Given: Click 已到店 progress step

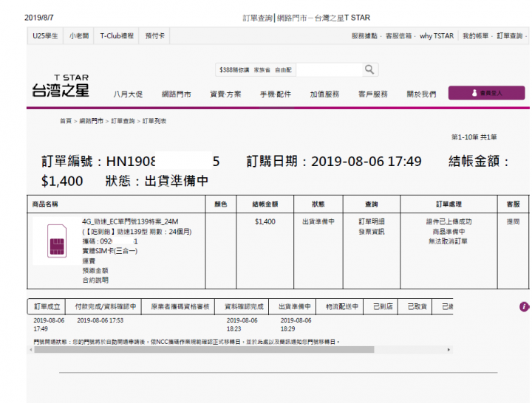Looking at the screenshot, I should click(383, 307).
